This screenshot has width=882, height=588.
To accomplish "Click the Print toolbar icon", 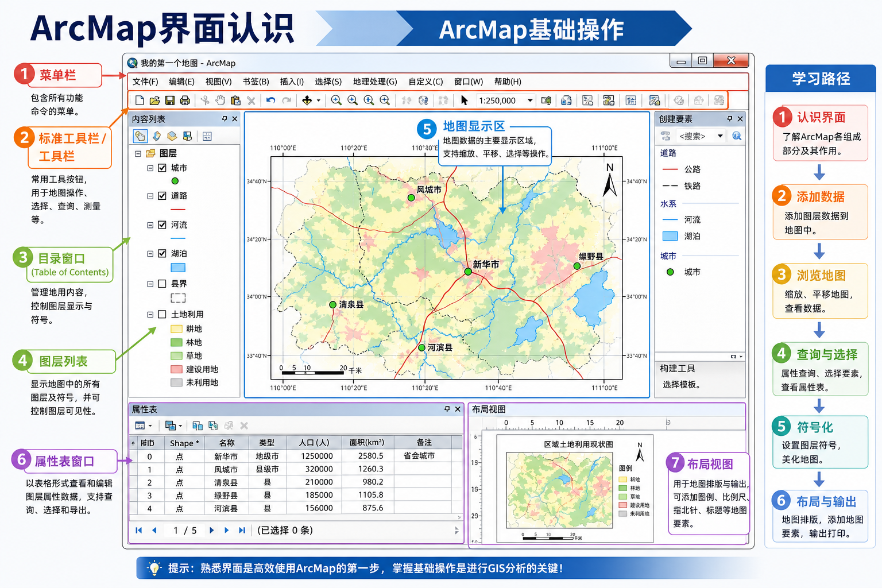I will [185, 100].
